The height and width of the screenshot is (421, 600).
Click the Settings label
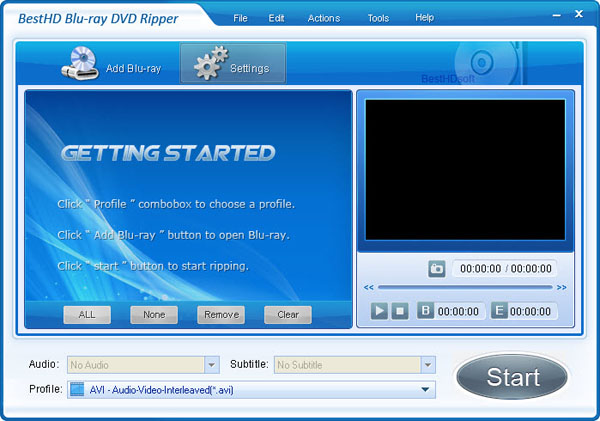[249, 69]
